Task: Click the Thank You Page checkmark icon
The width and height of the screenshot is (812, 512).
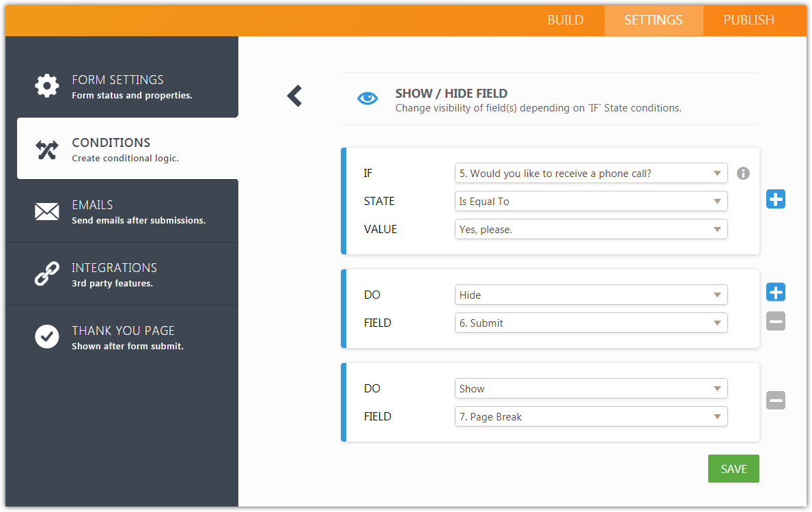Action: 47,336
